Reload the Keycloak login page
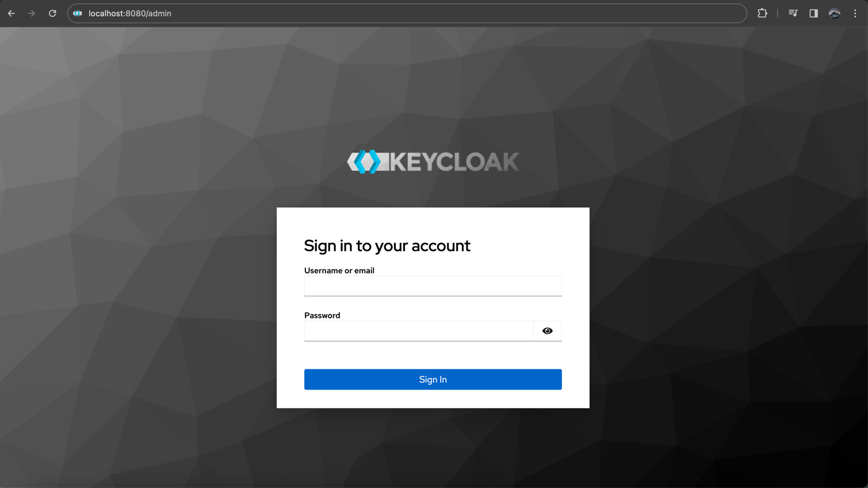 coord(52,13)
